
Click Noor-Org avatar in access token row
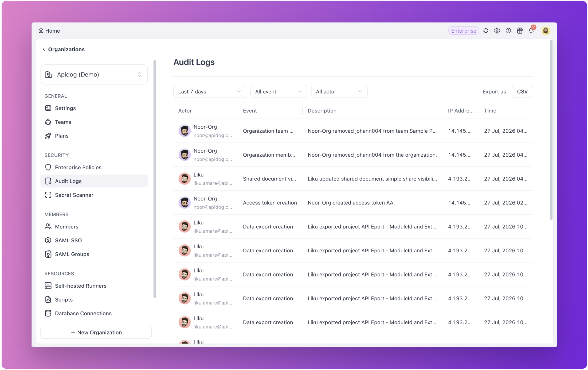tap(185, 203)
